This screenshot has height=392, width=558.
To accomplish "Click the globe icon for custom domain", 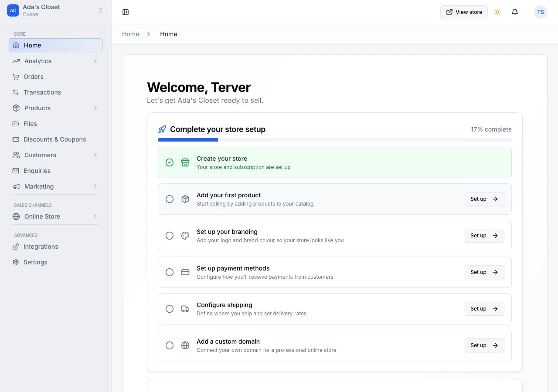I will [185, 345].
